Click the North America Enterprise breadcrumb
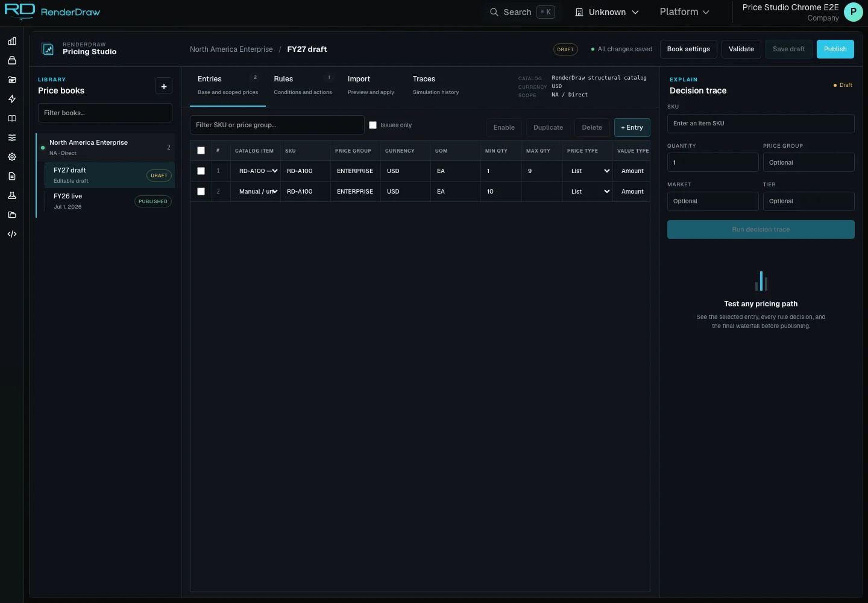The height and width of the screenshot is (603, 868). (231, 49)
